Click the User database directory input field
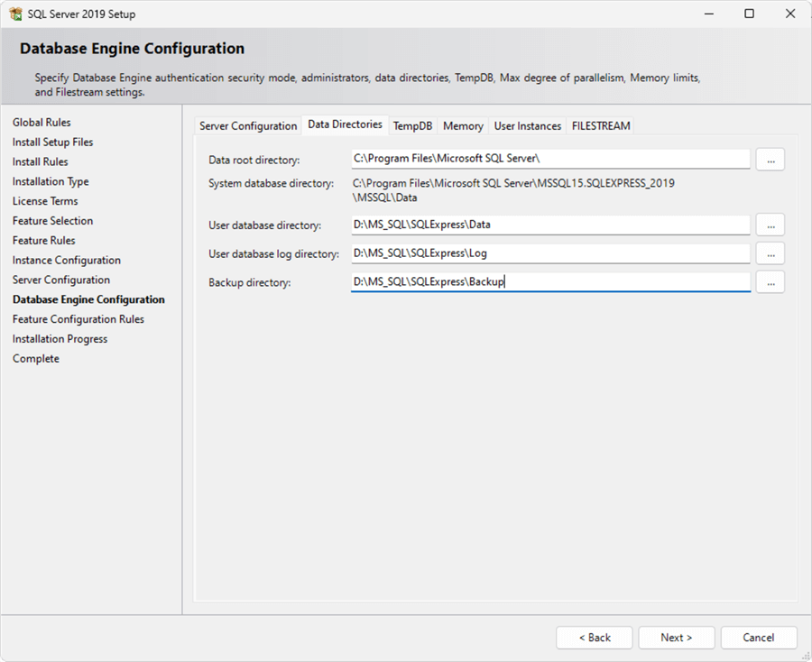The height and width of the screenshot is (662, 812). 550,225
